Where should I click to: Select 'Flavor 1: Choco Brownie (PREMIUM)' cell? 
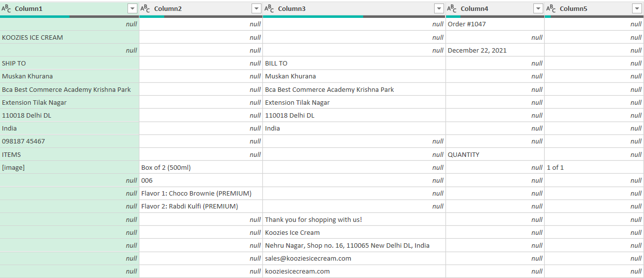click(201, 193)
